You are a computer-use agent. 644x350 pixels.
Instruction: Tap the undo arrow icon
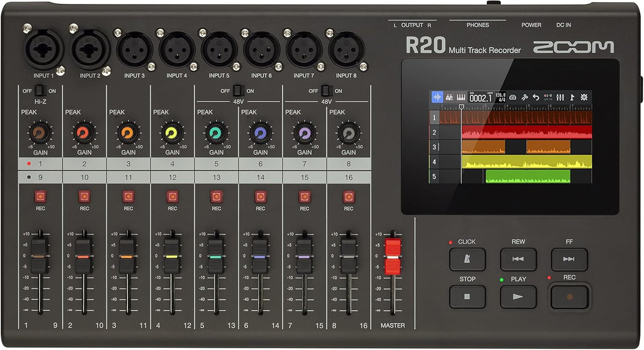click(537, 96)
